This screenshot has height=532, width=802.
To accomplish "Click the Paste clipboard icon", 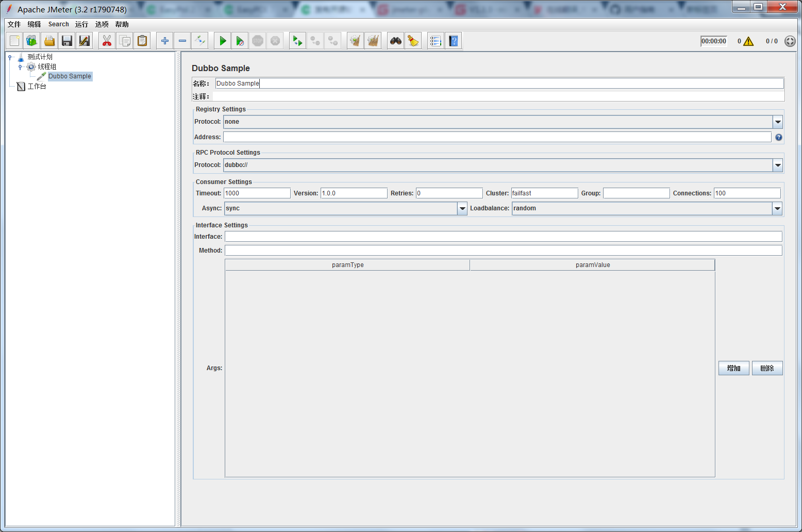I will coord(142,41).
